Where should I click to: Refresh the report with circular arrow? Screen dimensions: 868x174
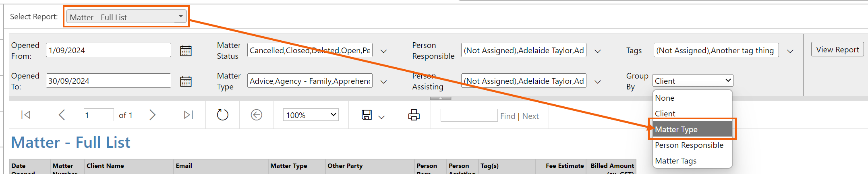pyautogui.click(x=222, y=115)
